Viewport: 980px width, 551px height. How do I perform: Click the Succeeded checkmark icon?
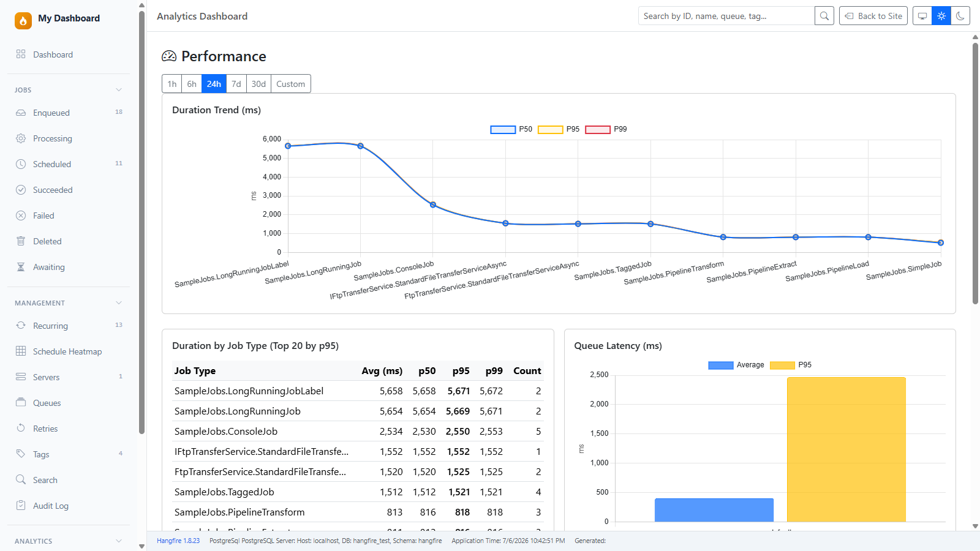(21, 190)
